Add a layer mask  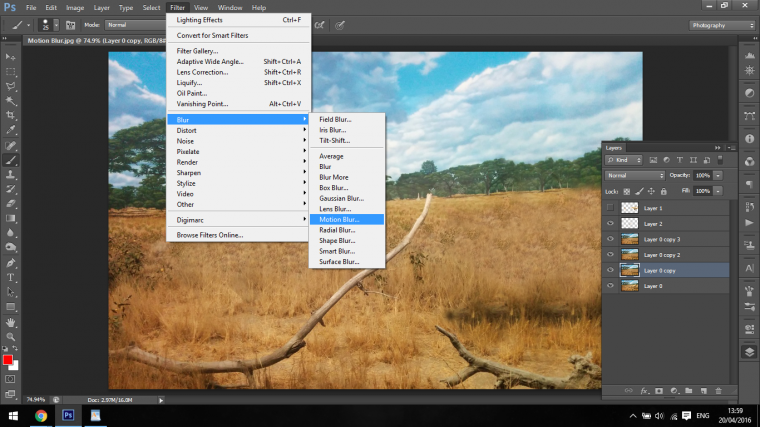659,391
